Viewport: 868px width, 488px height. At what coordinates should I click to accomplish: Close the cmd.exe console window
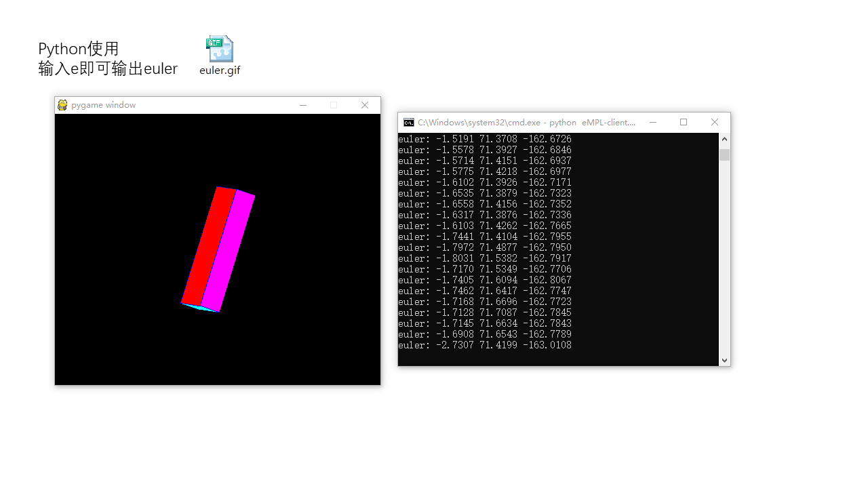pyautogui.click(x=715, y=122)
